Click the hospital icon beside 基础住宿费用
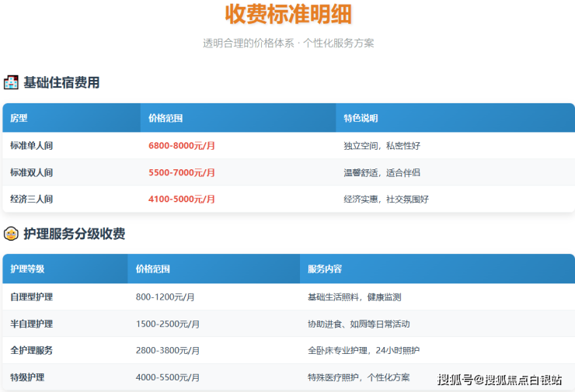Screen dimensions: 575x392 (x=11, y=82)
